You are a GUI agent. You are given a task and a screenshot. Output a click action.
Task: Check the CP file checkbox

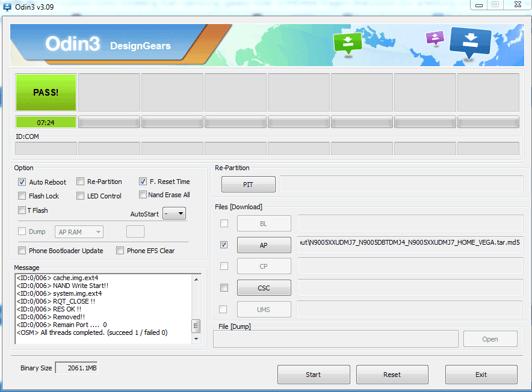point(224,266)
